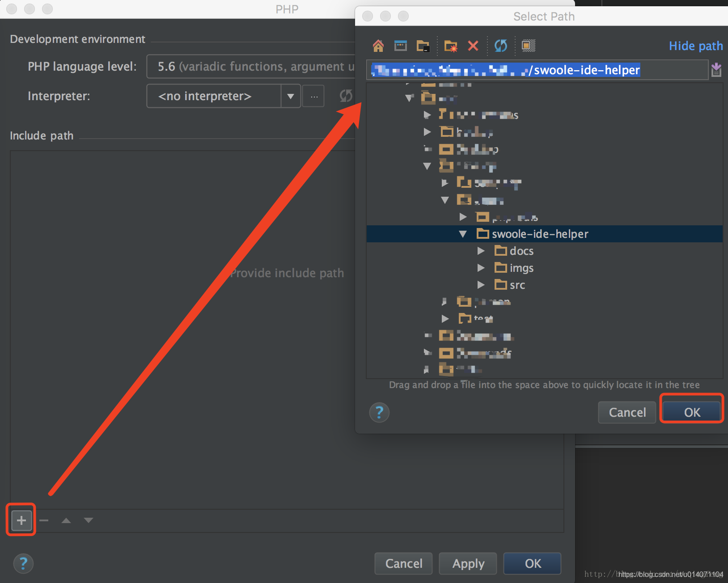Click the paste path clipboard icon
The height and width of the screenshot is (583, 728).
point(716,70)
